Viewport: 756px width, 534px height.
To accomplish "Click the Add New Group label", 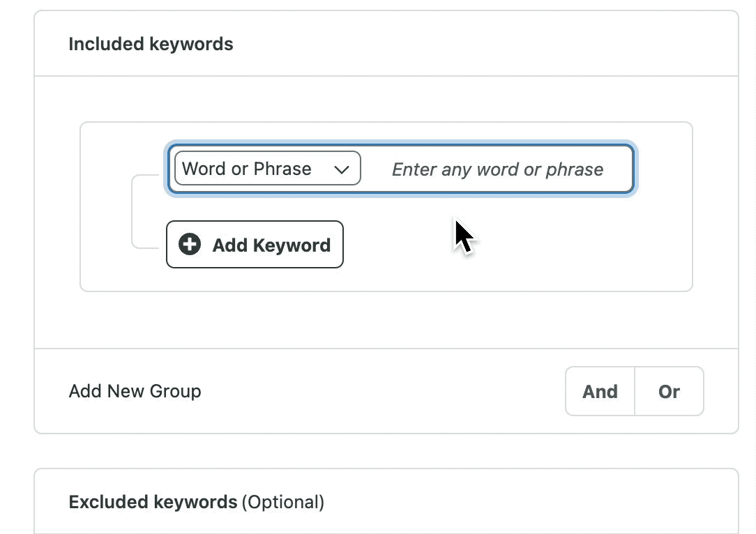I will tap(135, 391).
